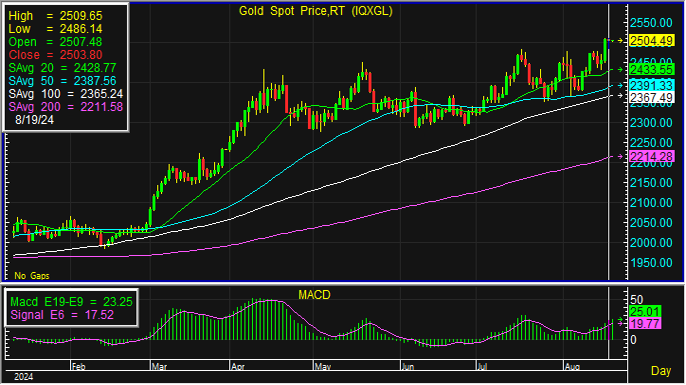
Task: Click the SAvg 200 legend line
Action: coord(66,107)
